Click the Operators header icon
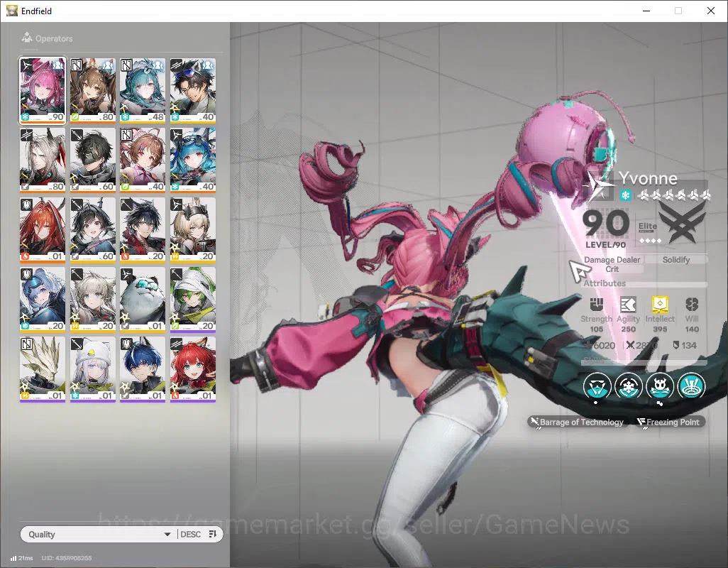This screenshot has width=728, height=568. coord(27,38)
